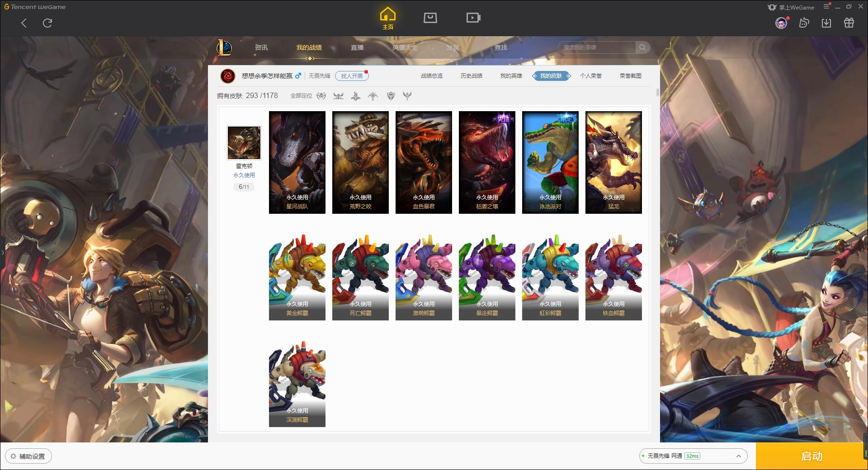Screen dimensions: 868x470
Task: Switch to 个人荣誉 sub-tab
Action: (x=591, y=76)
